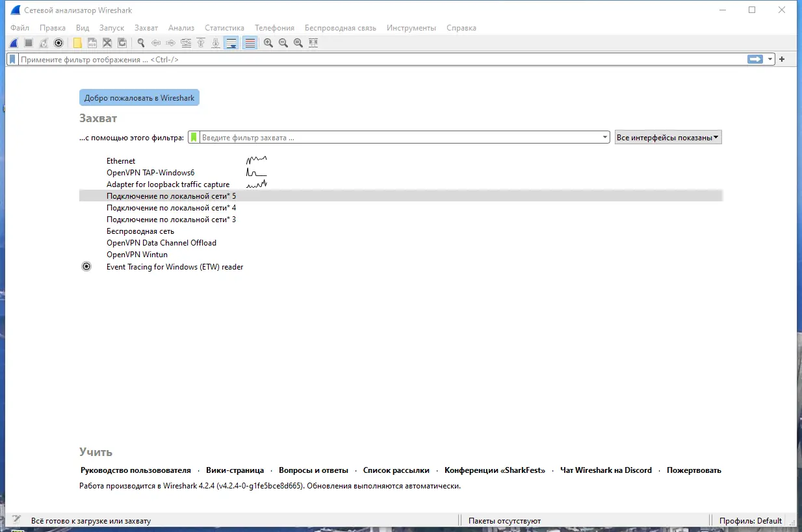Image resolution: width=802 pixels, height=532 pixels.
Task: Open the Вид menu
Action: pos(83,28)
